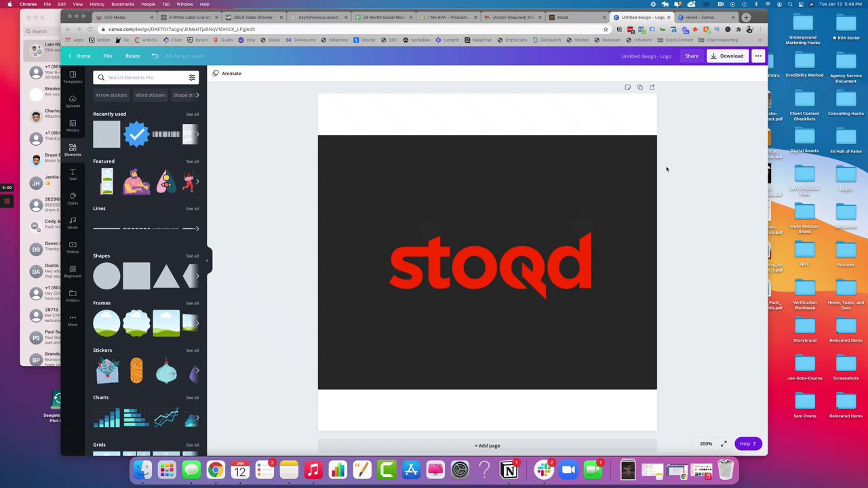Click the Download button
This screenshot has height=488, width=868.
point(727,56)
